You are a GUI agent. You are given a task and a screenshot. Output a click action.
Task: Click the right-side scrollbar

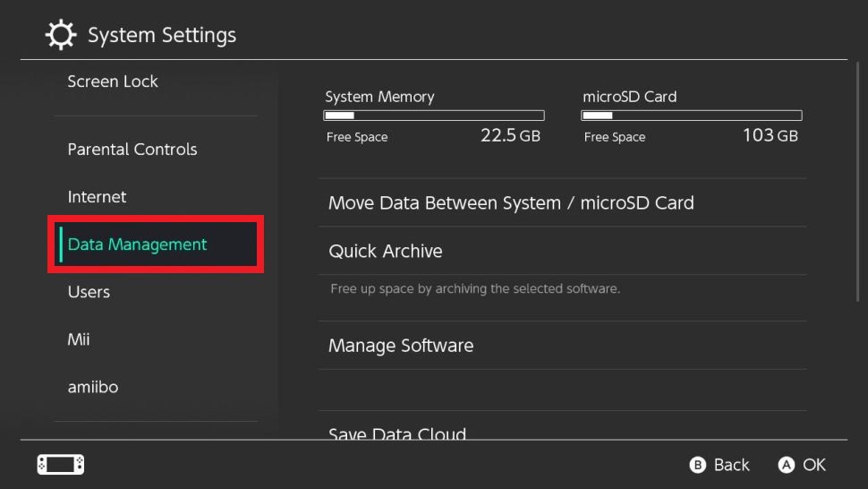tap(857, 182)
